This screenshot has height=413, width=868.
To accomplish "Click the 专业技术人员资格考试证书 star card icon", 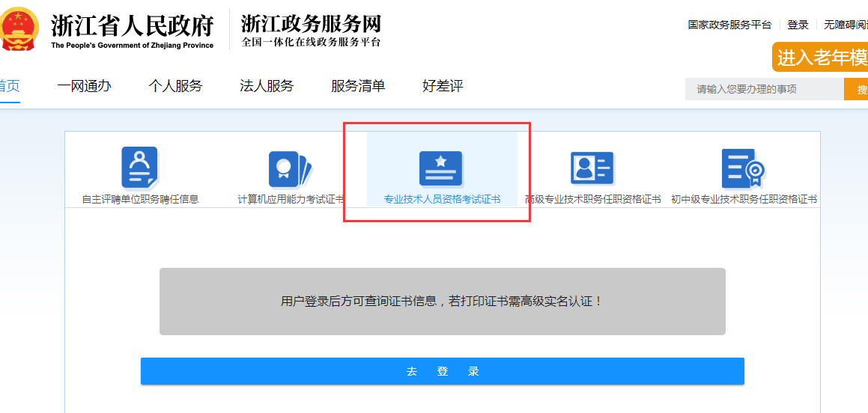I will [x=441, y=168].
